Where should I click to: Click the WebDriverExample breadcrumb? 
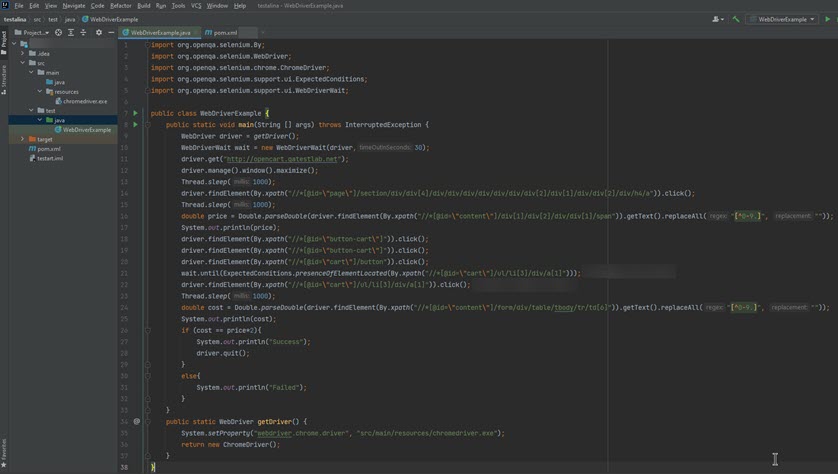[110, 19]
